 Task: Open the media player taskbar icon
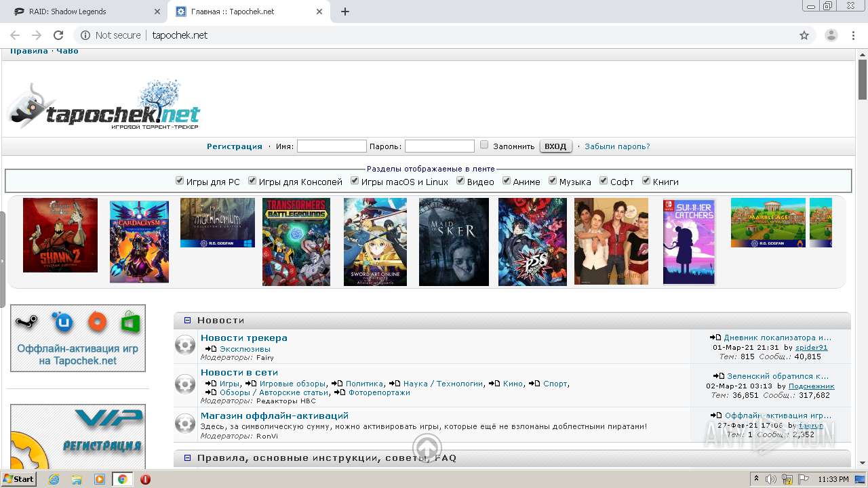tap(100, 479)
